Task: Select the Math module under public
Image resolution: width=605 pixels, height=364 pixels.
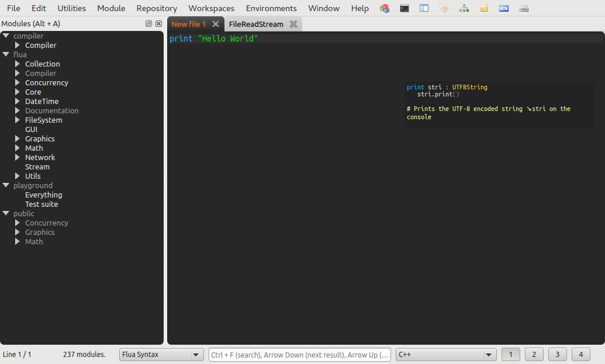Action: (34, 241)
